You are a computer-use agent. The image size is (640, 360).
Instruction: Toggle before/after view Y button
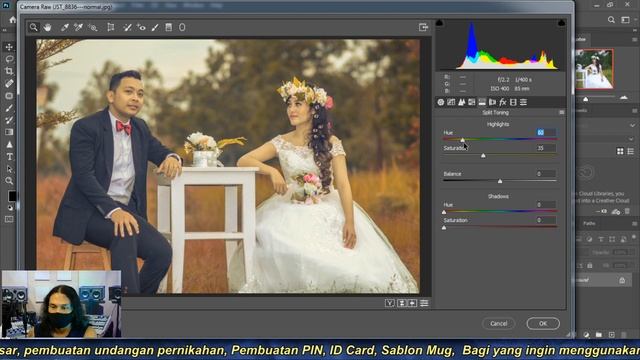(x=390, y=303)
